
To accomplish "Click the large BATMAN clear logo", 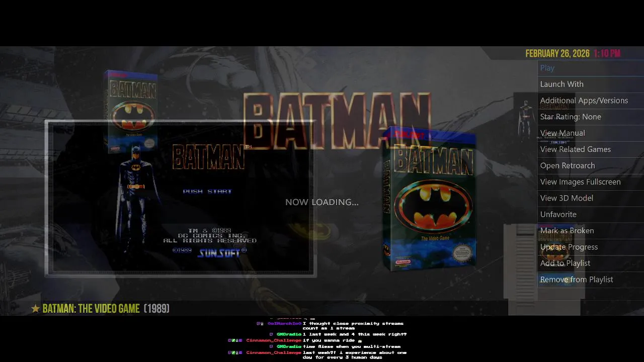I will (x=337, y=121).
